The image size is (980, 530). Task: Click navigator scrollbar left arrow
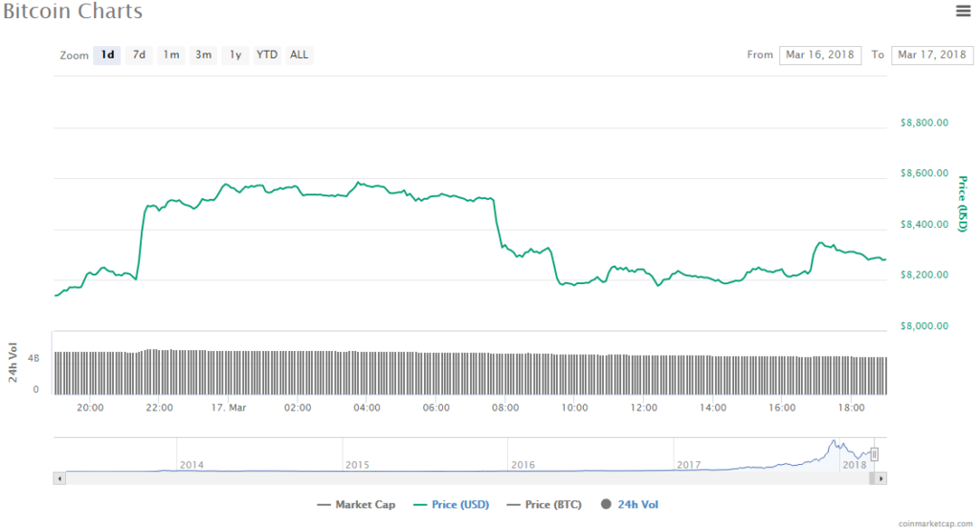tap(59, 477)
